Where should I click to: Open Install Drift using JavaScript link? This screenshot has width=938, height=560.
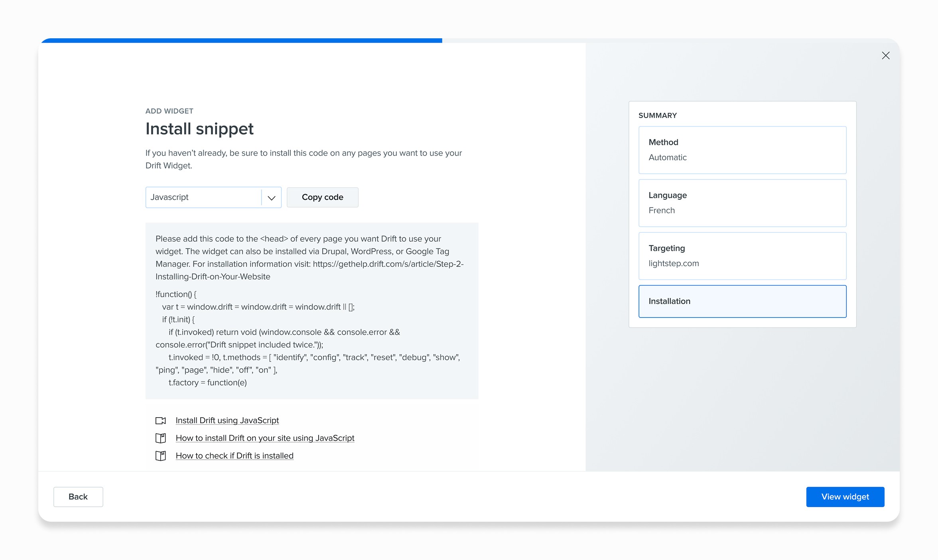(227, 421)
